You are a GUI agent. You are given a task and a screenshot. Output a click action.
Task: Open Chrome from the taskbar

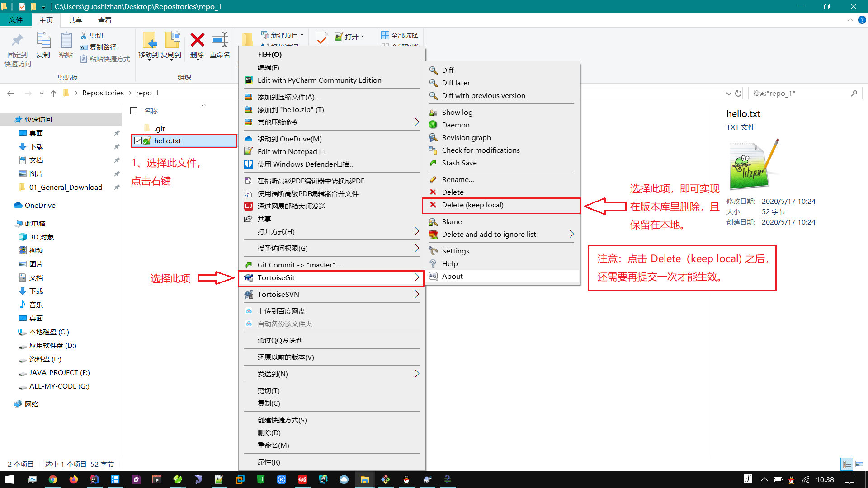(x=53, y=479)
